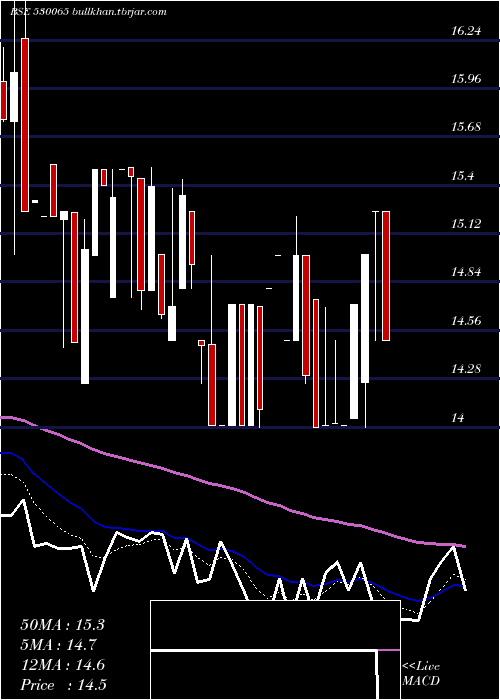
Task: Click the 50MA : 15.3 readout
Action: tap(62, 625)
